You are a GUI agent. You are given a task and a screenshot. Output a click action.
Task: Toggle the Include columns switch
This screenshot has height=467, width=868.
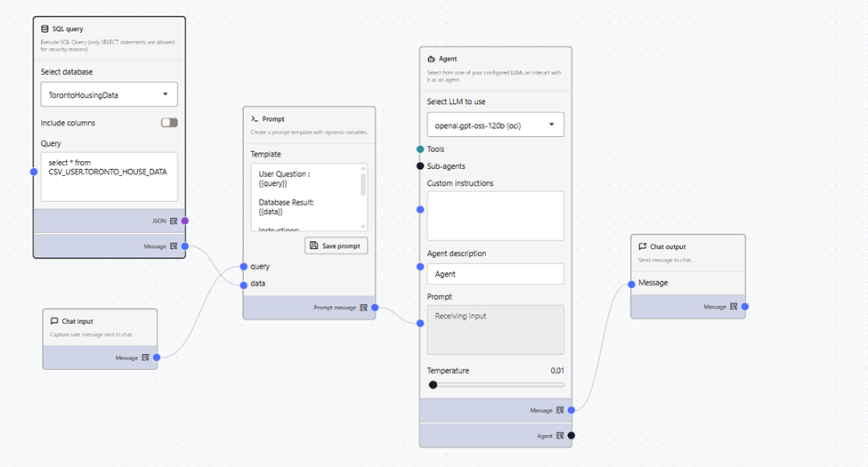tap(169, 123)
